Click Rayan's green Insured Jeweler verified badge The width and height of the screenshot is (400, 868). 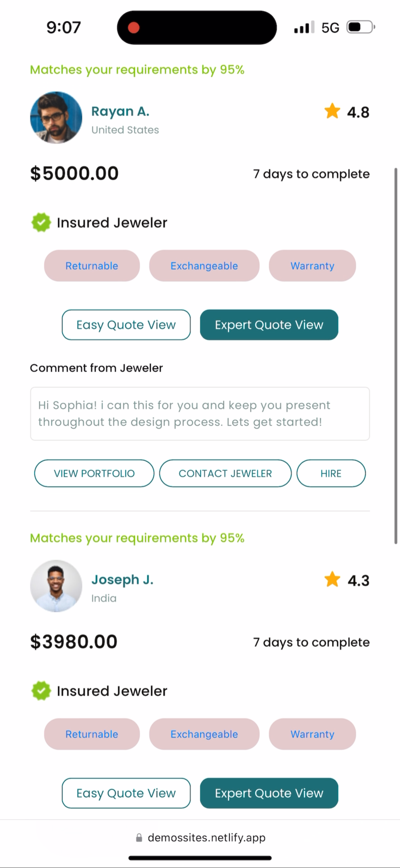coord(41,222)
